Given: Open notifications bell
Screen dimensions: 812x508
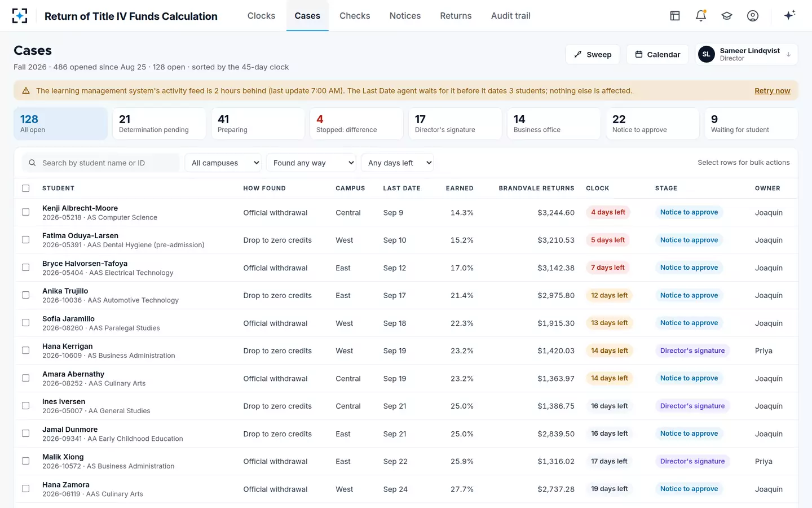Looking at the screenshot, I should [701, 16].
